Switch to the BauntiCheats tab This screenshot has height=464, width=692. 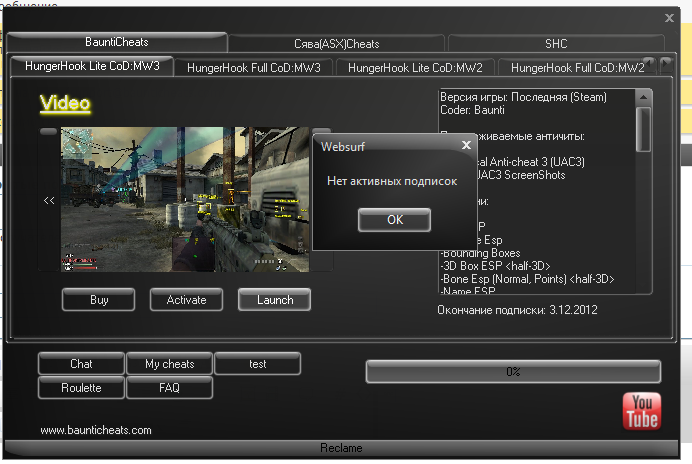point(117,42)
